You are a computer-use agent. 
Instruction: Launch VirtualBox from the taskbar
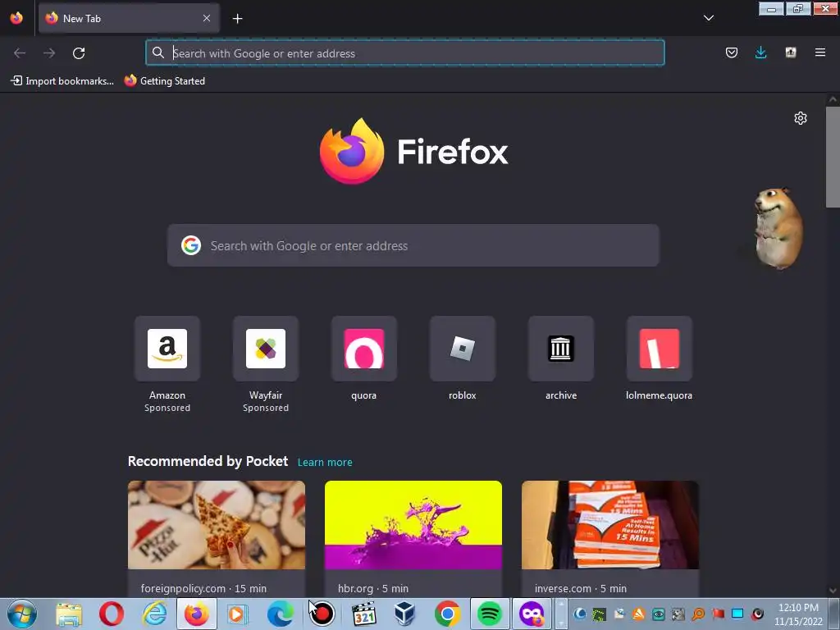pyautogui.click(x=405, y=614)
